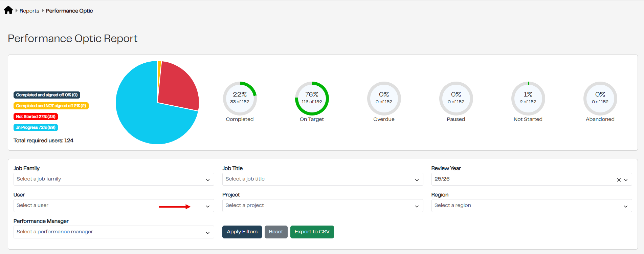The image size is (644, 254).
Task: Open the Performance Manager dropdown
Action: (114, 232)
